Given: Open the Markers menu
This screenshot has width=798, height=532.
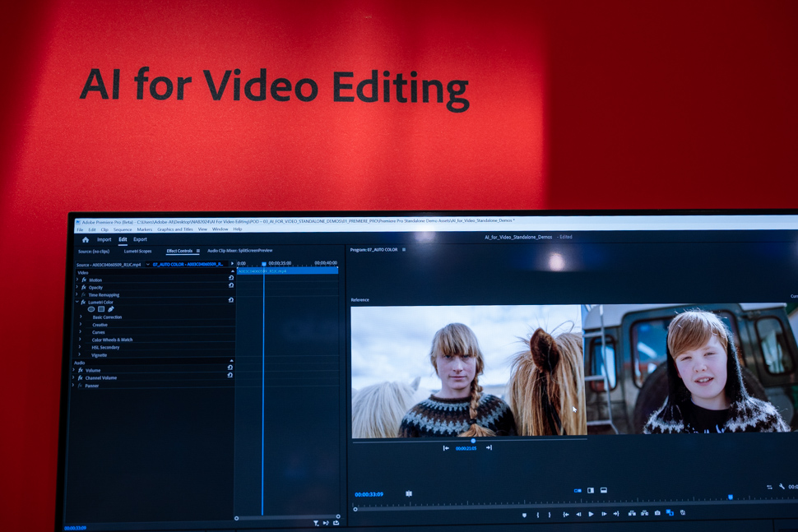Looking at the screenshot, I should (145, 229).
